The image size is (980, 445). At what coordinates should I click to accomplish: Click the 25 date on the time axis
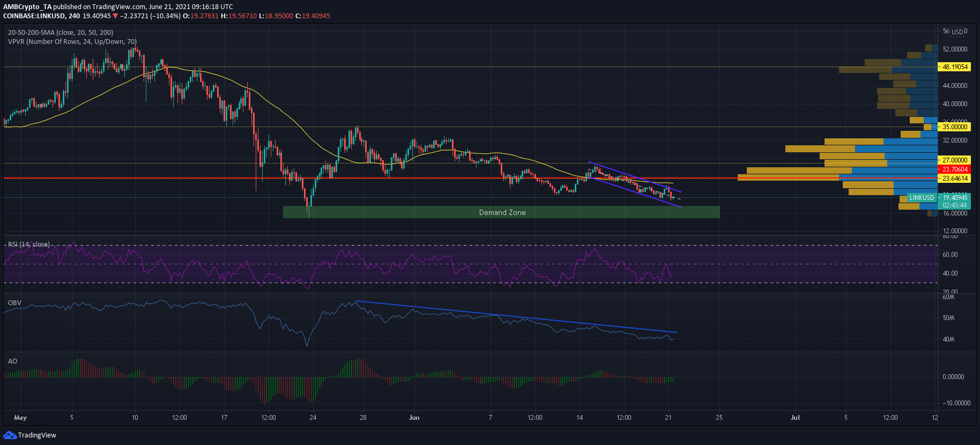click(x=719, y=418)
